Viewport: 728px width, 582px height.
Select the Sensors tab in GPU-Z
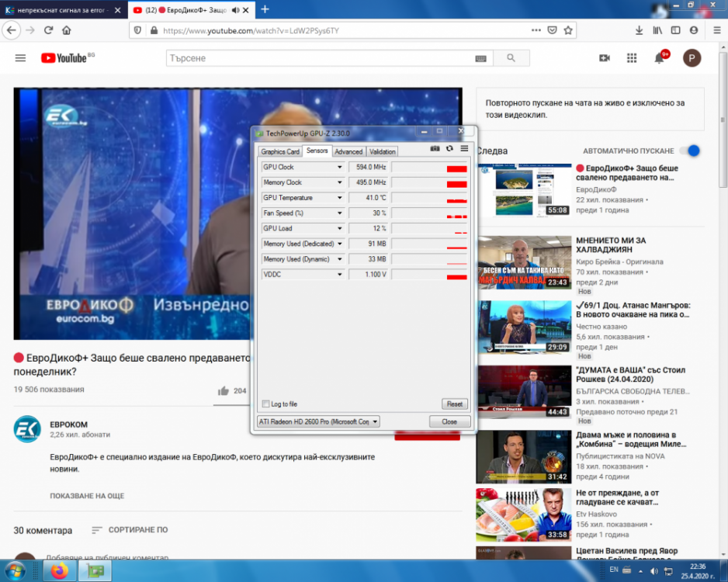tap(317, 151)
